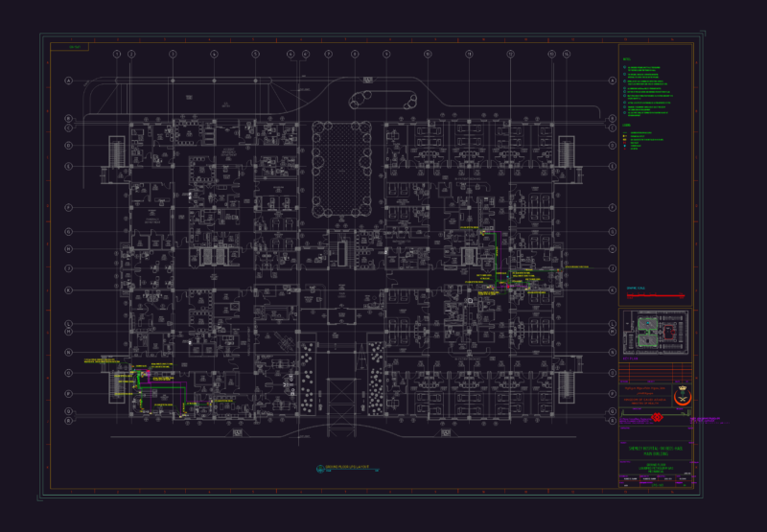Click the green sheet title block below MAIN BUILDING
767x532 pixels.
(x=656, y=468)
